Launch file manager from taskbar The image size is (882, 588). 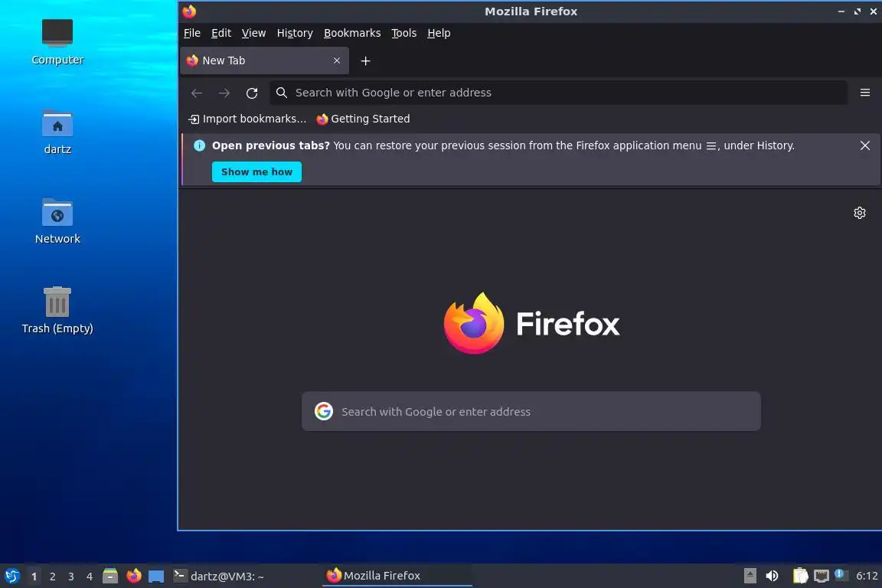[110, 576]
